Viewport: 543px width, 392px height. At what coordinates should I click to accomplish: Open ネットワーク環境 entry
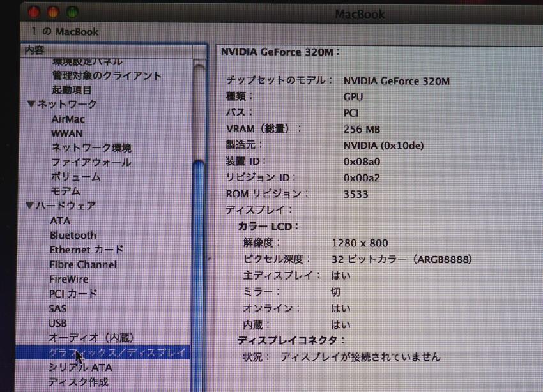pos(91,148)
